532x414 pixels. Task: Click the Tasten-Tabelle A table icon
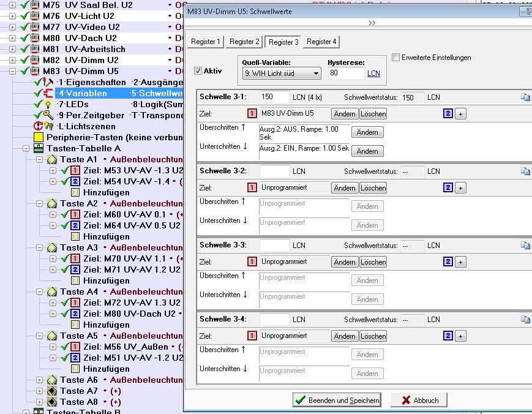click(x=38, y=149)
